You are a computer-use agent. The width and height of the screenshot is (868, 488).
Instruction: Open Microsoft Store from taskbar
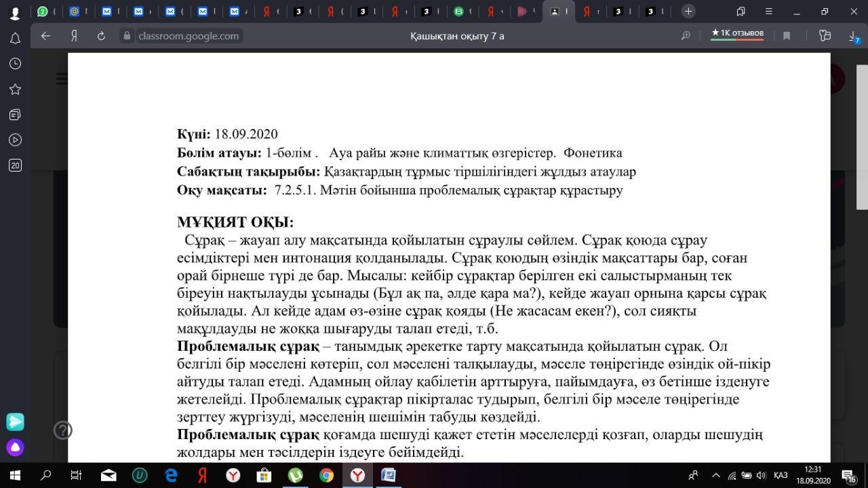tap(264, 475)
